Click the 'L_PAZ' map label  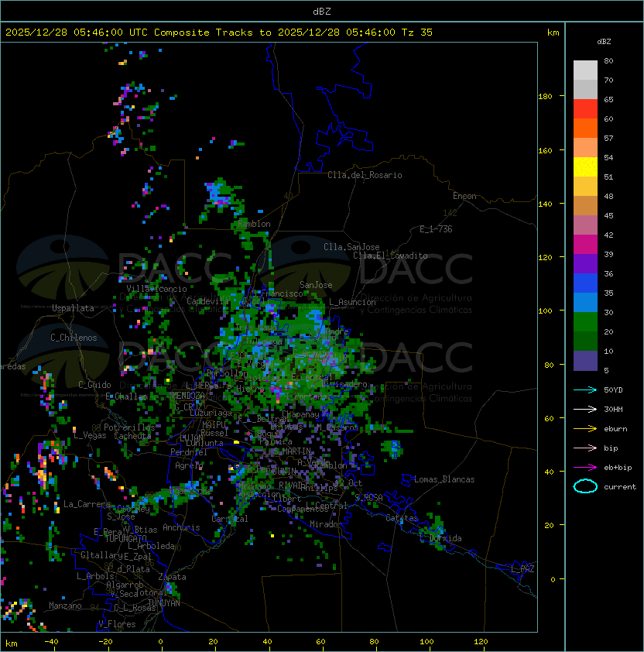pos(522,568)
